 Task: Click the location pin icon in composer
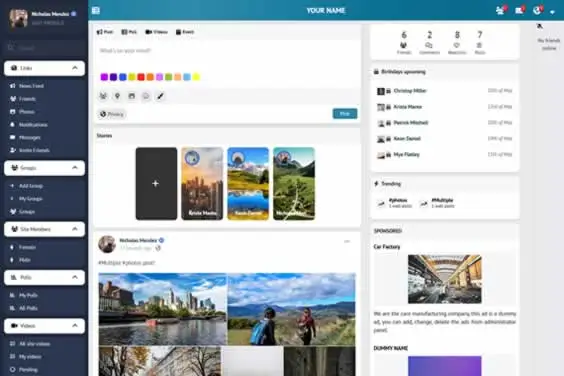[117, 96]
